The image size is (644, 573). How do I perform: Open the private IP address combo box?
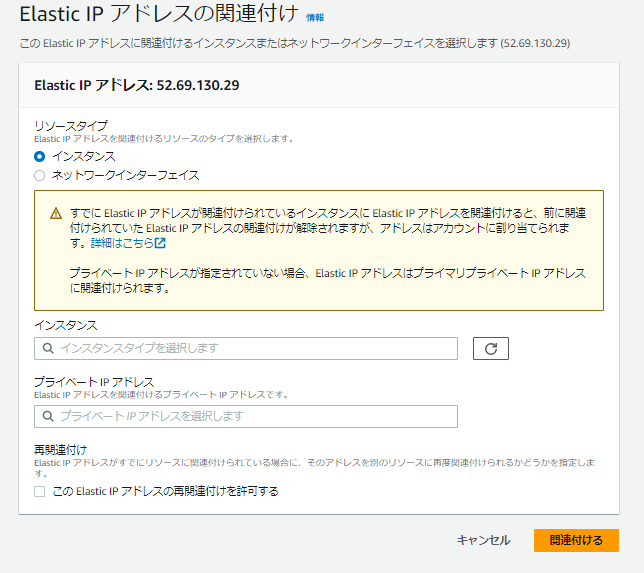[246, 416]
